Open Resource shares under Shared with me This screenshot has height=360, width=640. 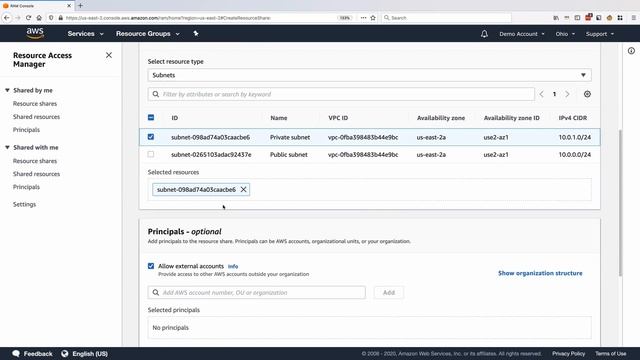point(35,161)
